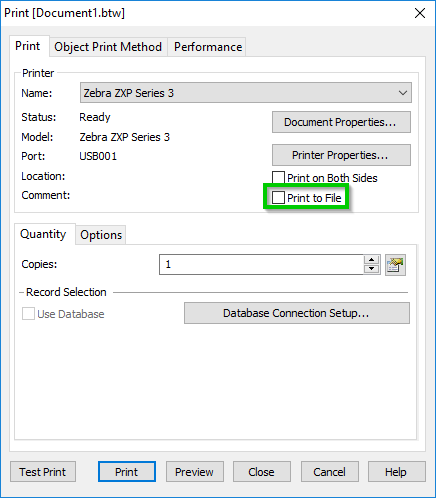
Task: Close the Print dialog with X
Action: click(x=420, y=13)
